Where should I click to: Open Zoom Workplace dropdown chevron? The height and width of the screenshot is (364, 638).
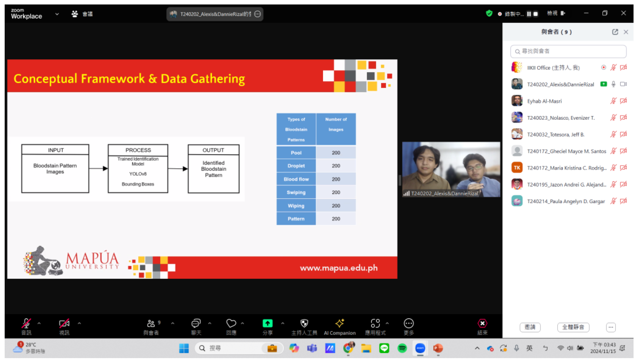tap(57, 14)
